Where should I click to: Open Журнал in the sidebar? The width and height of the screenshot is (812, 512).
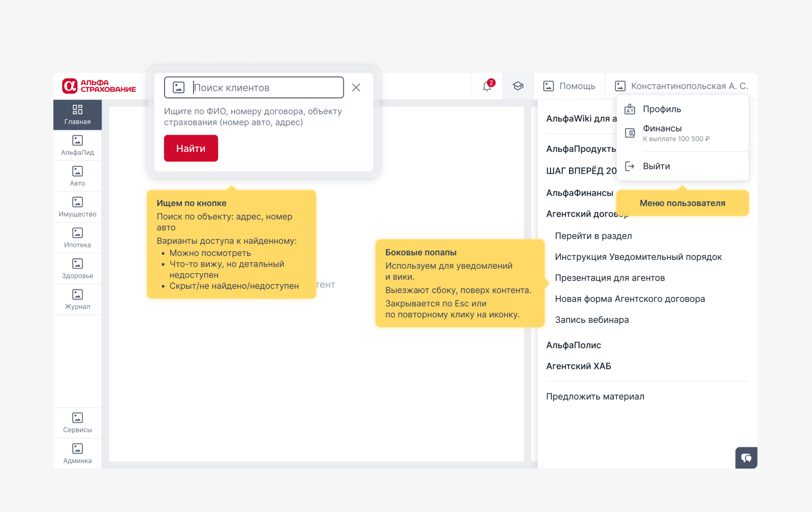click(77, 299)
